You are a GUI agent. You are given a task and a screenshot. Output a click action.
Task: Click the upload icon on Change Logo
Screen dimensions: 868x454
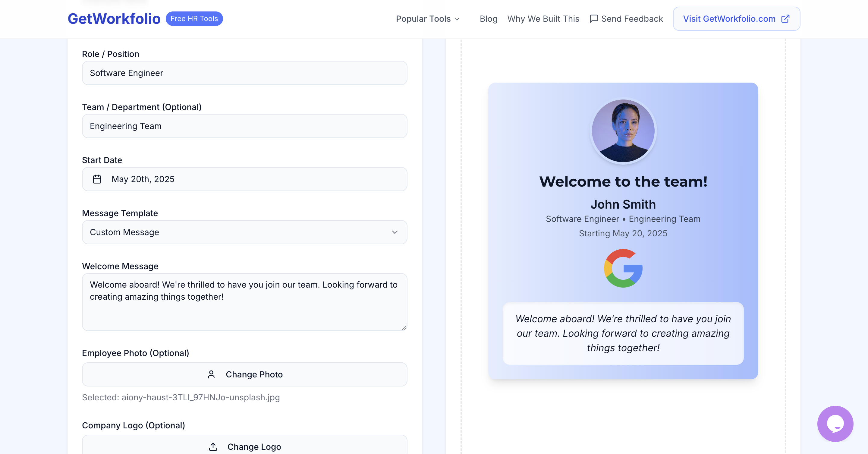click(x=213, y=446)
